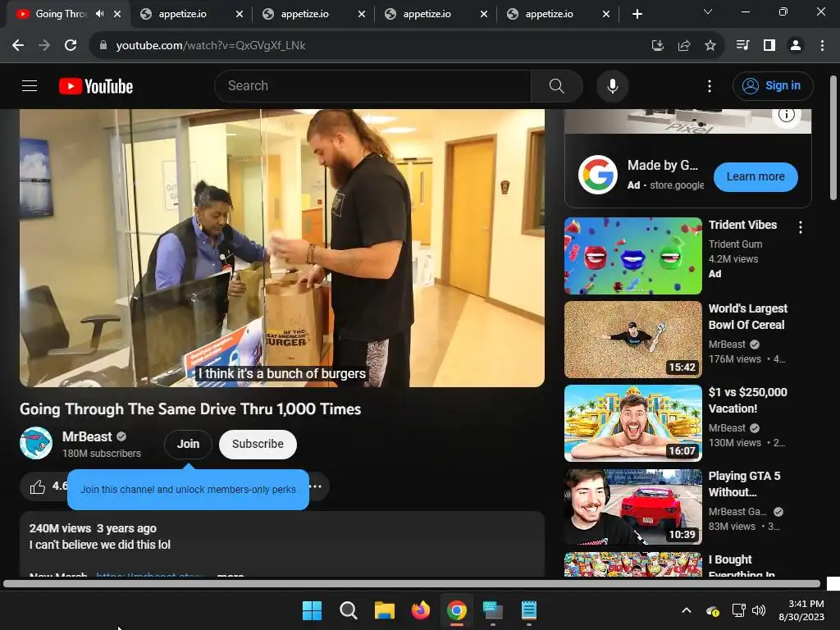
Task: Open the ad info icon on Pixel ad
Action: tap(786, 114)
